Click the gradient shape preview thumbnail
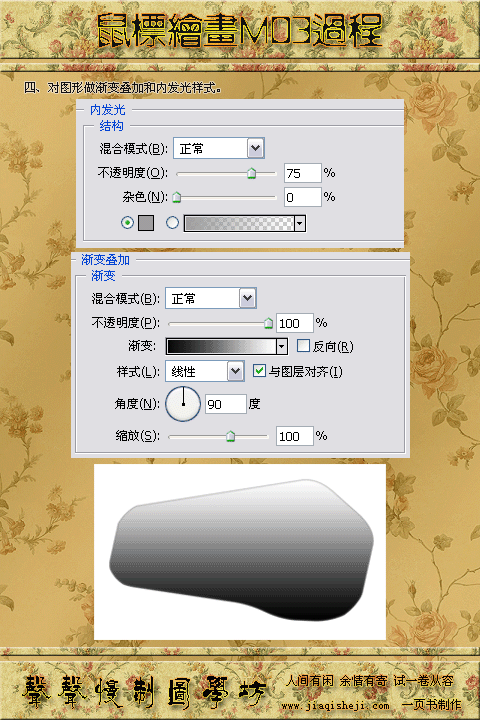The image size is (480, 720). [240, 551]
